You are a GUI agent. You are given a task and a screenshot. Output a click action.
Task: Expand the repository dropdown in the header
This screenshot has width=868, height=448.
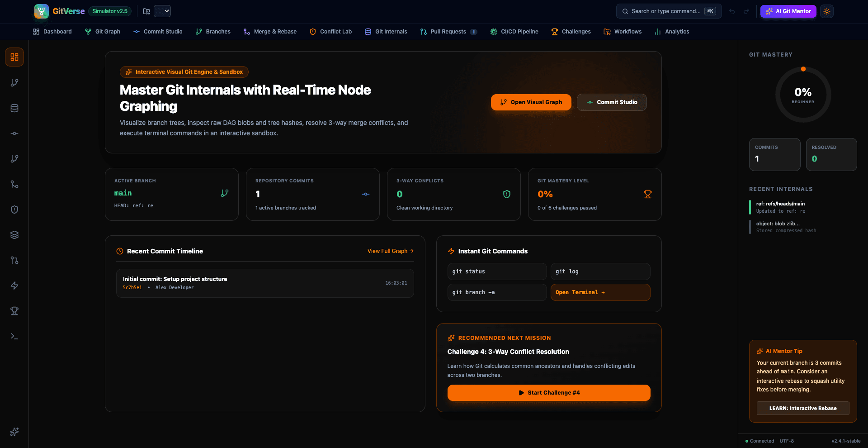[x=162, y=11]
